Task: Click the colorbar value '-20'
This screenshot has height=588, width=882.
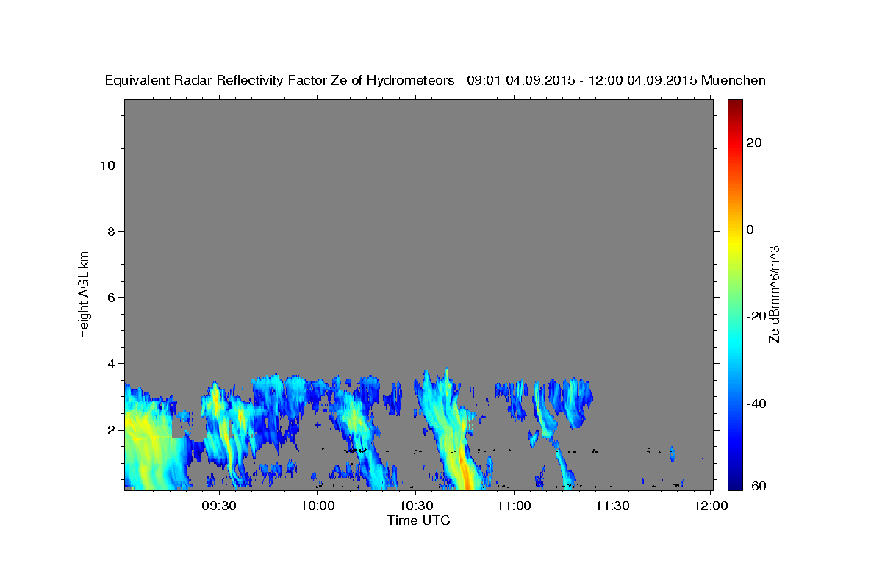Action: [x=756, y=316]
